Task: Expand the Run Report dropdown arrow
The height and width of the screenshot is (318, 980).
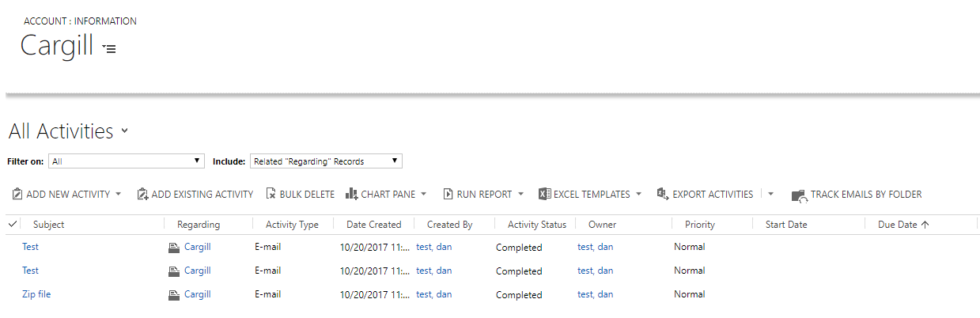Action: tap(521, 195)
